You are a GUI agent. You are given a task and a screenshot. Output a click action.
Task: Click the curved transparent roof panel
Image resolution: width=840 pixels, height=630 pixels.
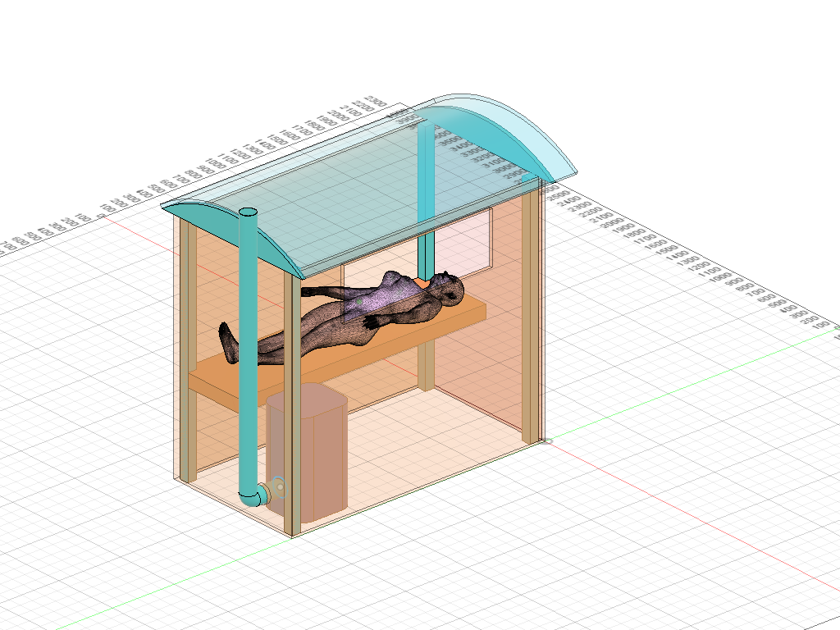[x=370, y=188]
